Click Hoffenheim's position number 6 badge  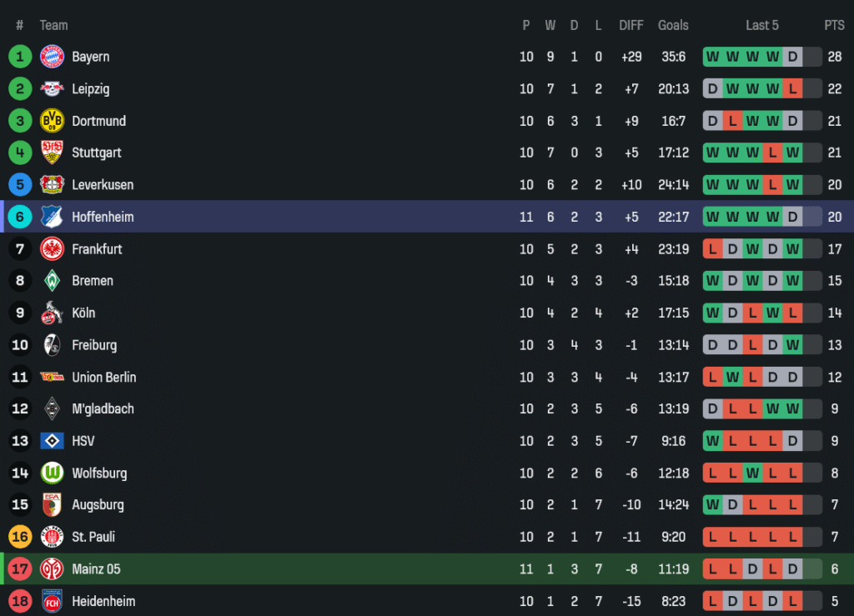click(x=20, y=217)
